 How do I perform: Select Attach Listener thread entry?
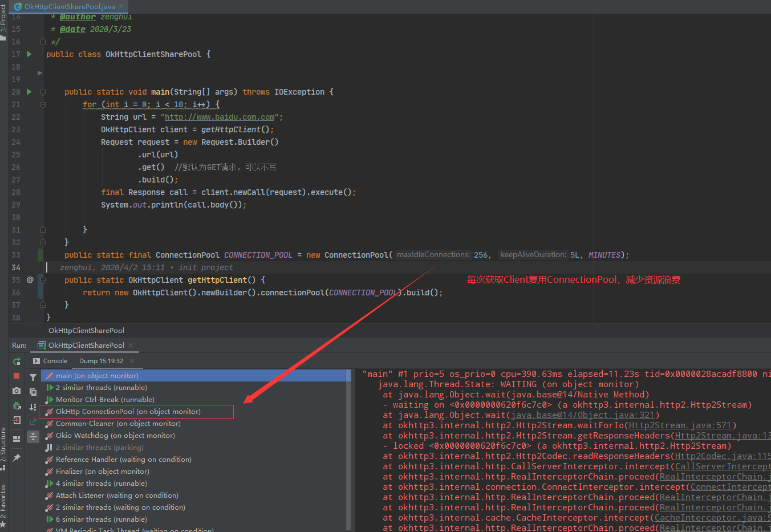(x=194, y=495)
